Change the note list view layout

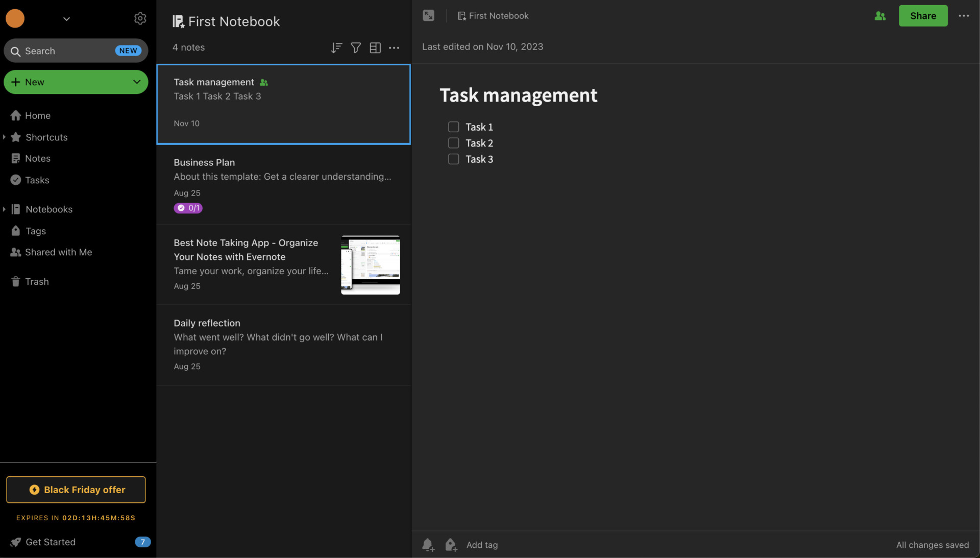tap(375, 47)
